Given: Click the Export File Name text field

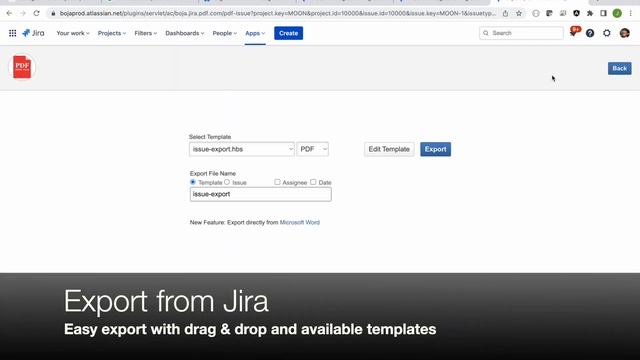Looking at the screenshot, I should click(260, 194).
